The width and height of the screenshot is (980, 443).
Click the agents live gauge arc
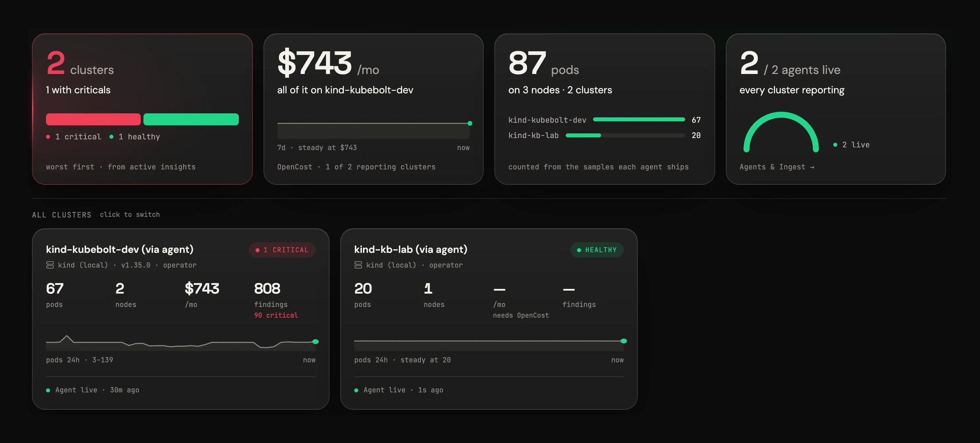(x=781, y=132)
